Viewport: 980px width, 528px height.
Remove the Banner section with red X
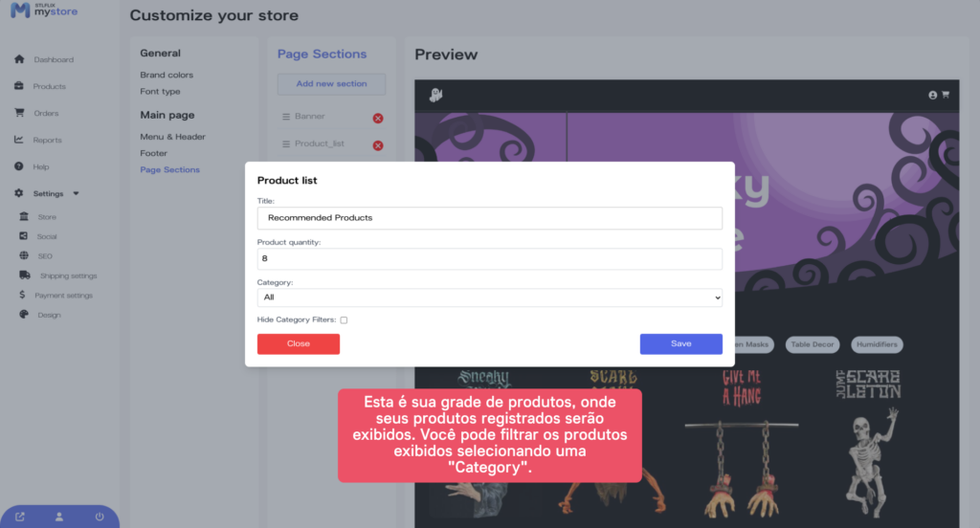point(378,118)
